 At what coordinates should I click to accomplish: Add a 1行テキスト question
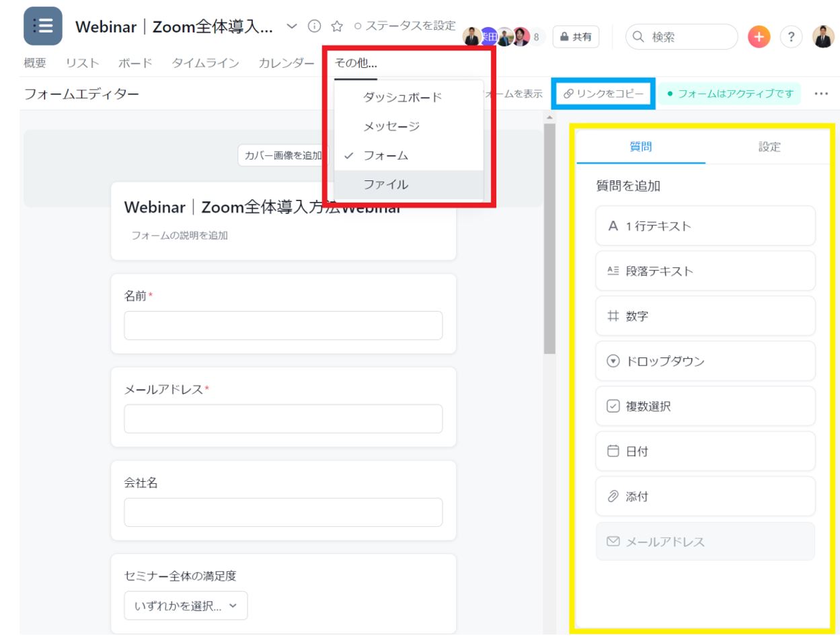[705, 225]
